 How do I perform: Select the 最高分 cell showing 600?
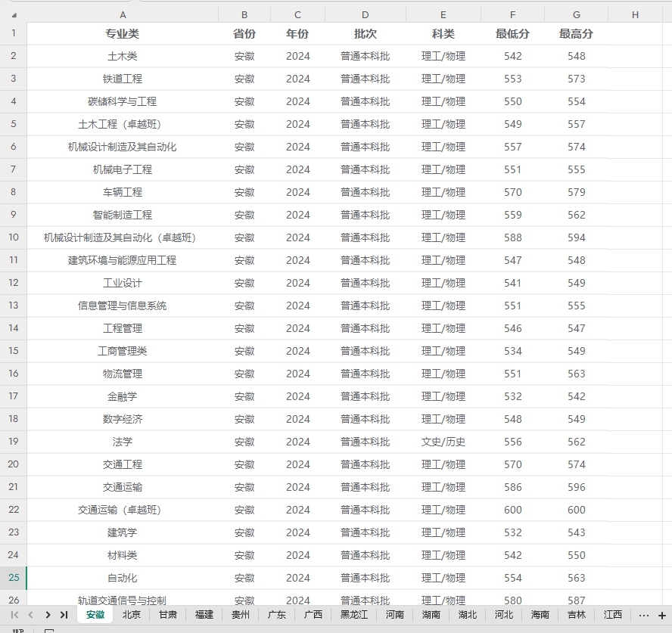point(576,510)
